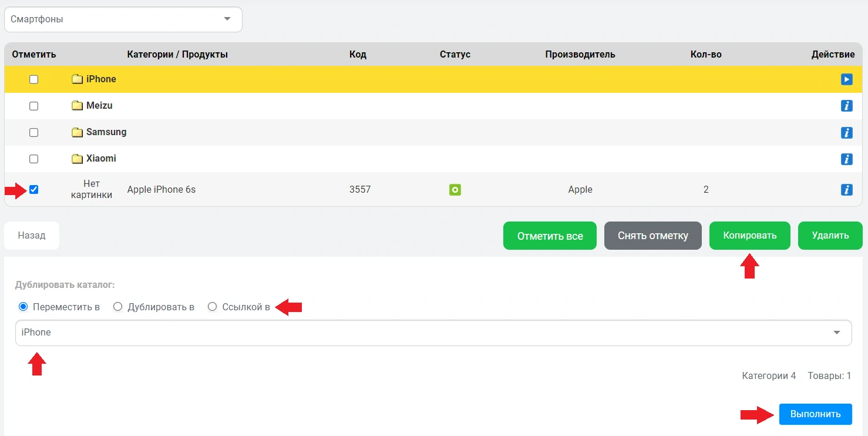Open info icon for Xiaomi category
This screenshot has height=436, width=868.
point(846,159)
